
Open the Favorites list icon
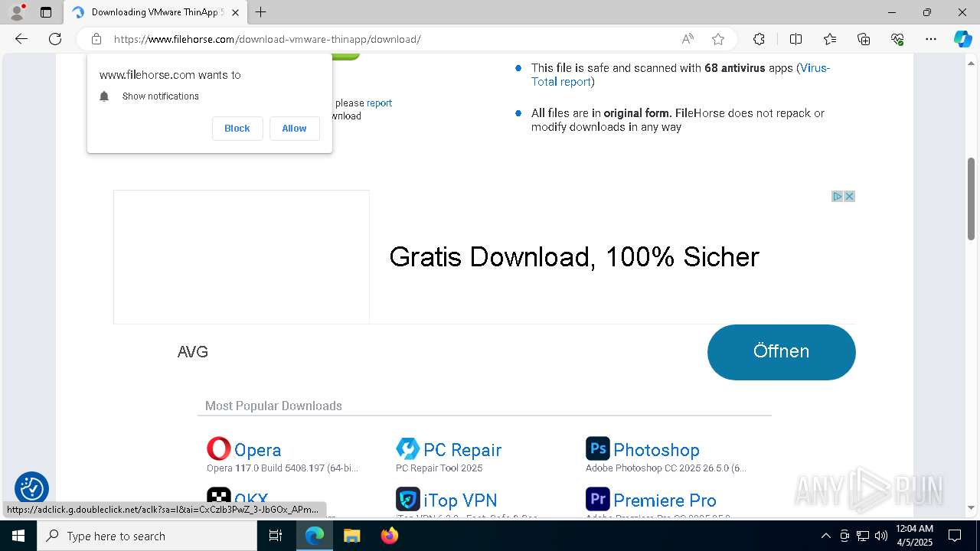tap(830, 39)
